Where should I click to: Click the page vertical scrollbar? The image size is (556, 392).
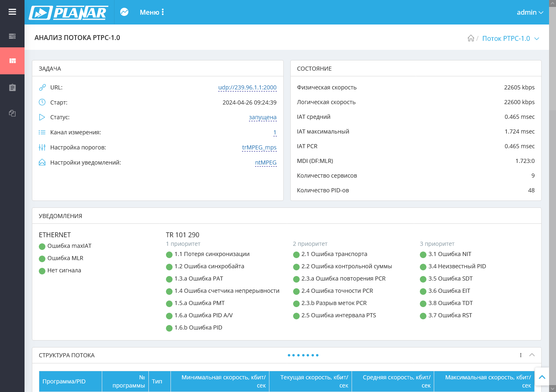coord(552,58)
